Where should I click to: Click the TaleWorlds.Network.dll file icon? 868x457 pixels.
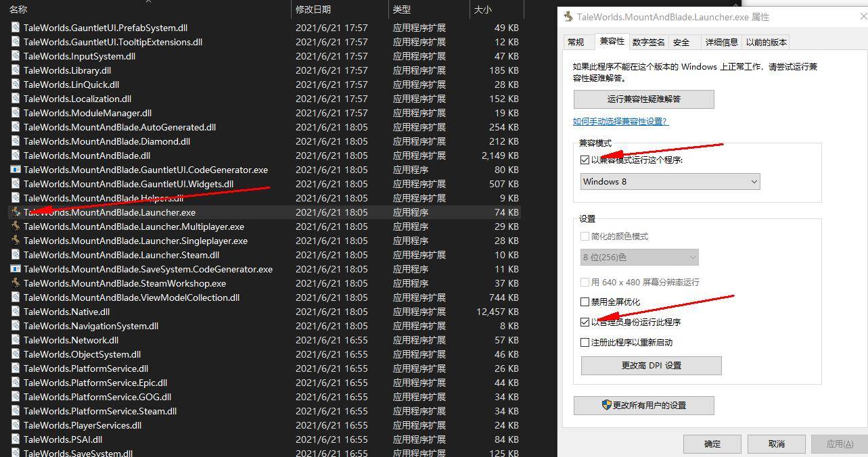[16, 340]
